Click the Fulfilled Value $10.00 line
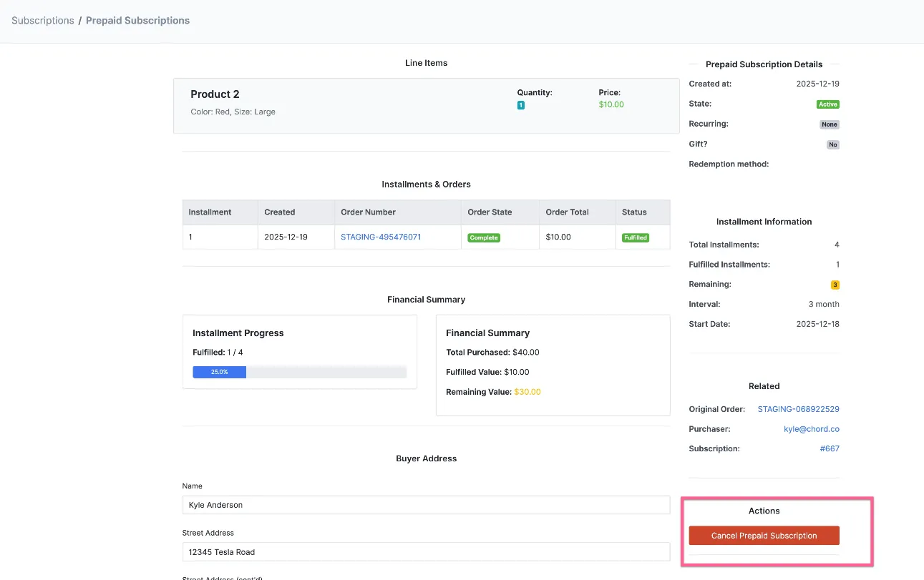Image resolution: width=924 pixels, height=580 pixels. coord(487,372)
